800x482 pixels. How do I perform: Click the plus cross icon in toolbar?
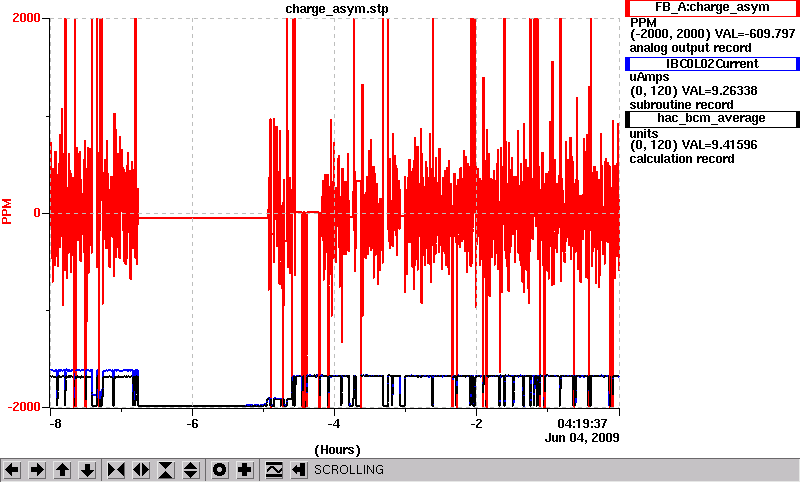point(245,469)
